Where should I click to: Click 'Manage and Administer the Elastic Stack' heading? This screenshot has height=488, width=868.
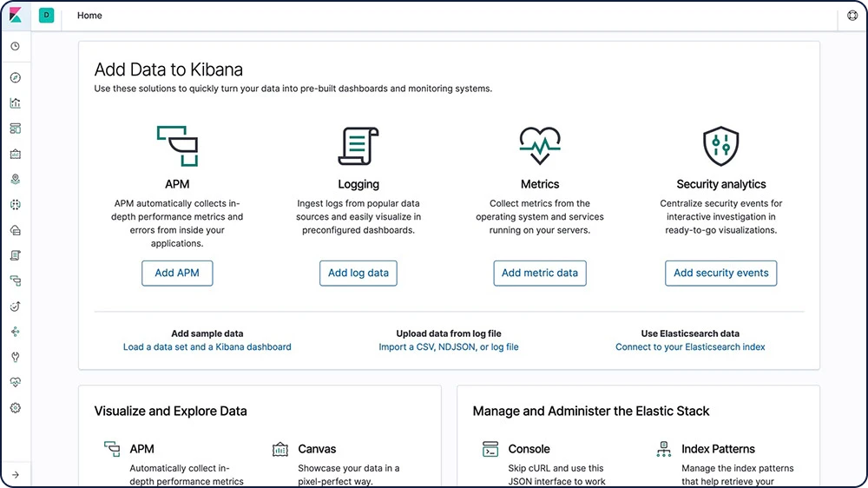pos(590,411)
